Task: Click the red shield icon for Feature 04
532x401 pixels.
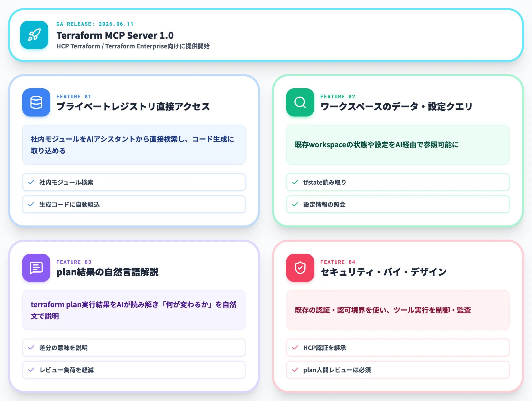Action: pos(300,268)
